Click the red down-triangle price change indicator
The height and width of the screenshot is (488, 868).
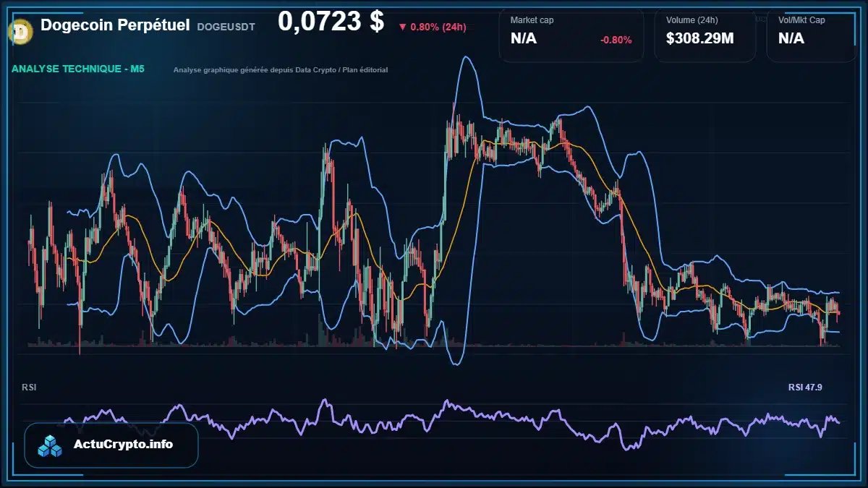tap(402, 27)
